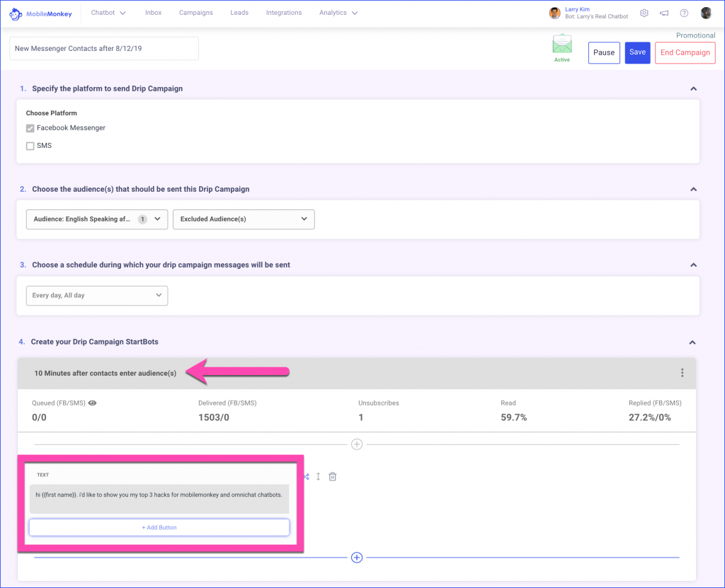Image resolution: width=725 pixels, height=588 pixels.
Task: Open the Analytics dropdown menu
Action: (x=338, y=13)
